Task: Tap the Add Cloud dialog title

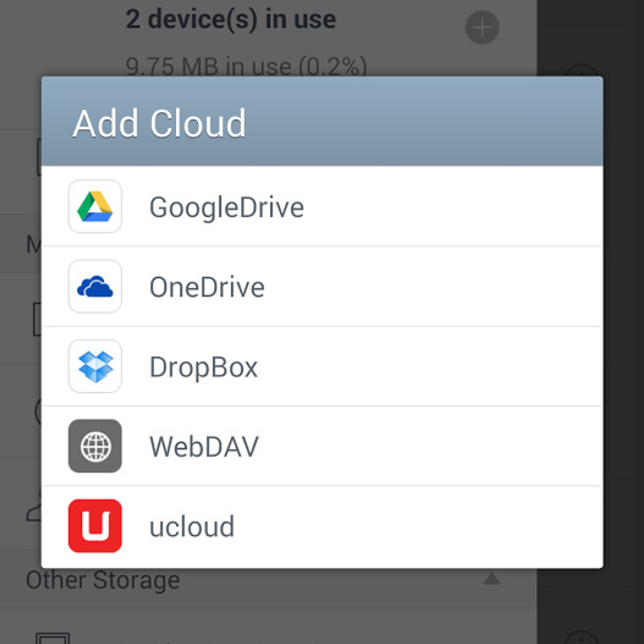Action: point(159,123)
